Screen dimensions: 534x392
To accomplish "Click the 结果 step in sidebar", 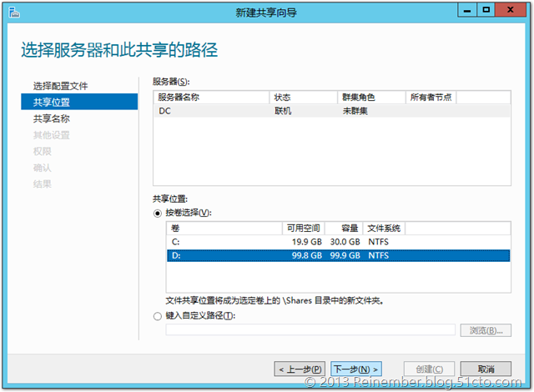I will click(x=43, y=184).
